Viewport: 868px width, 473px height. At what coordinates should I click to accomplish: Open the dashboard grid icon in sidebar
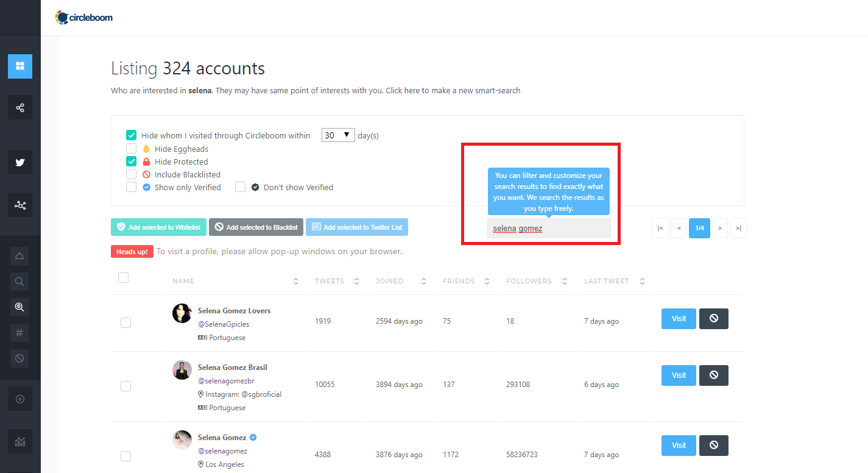click(x=20, y=66)
